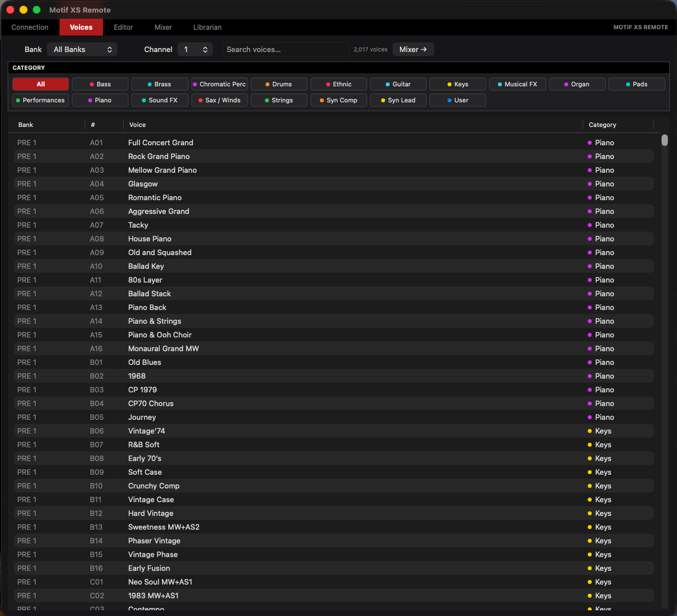Click the voice list scrollbar thumb
This screenshot has width=677, height=616.
pos(664,140)
